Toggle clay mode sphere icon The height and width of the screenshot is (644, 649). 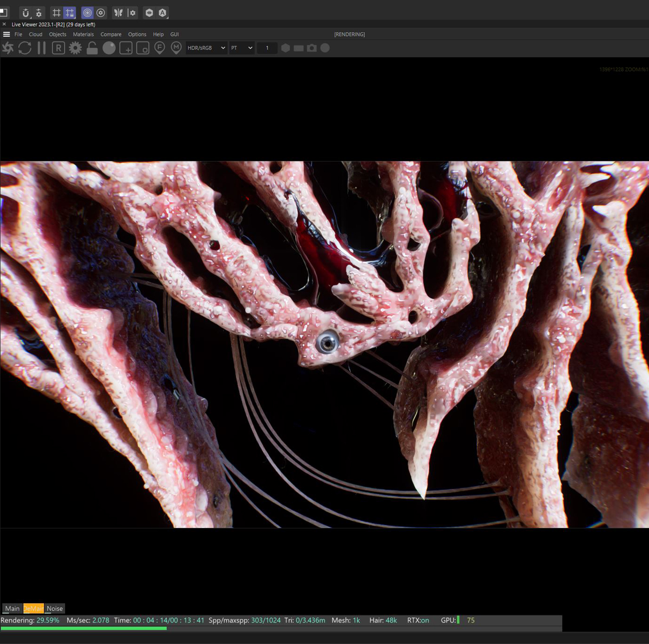point(109,48)
